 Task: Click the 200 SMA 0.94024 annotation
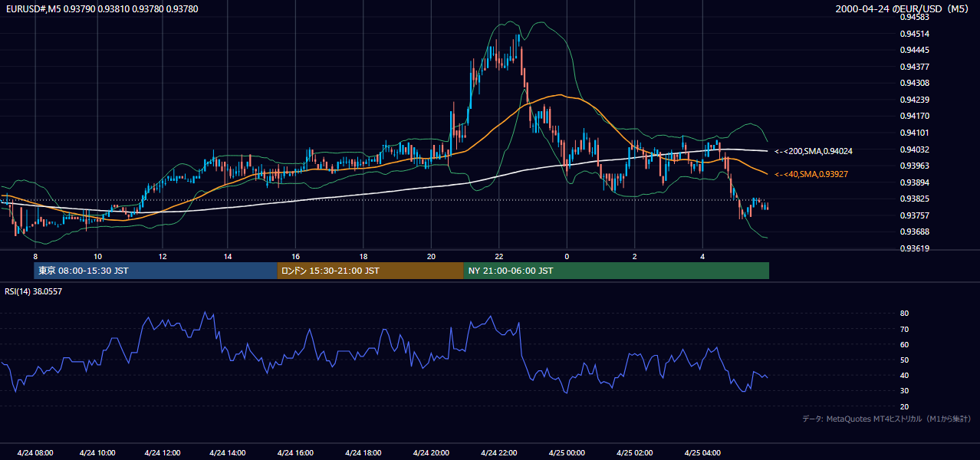(x=814, y=152)
